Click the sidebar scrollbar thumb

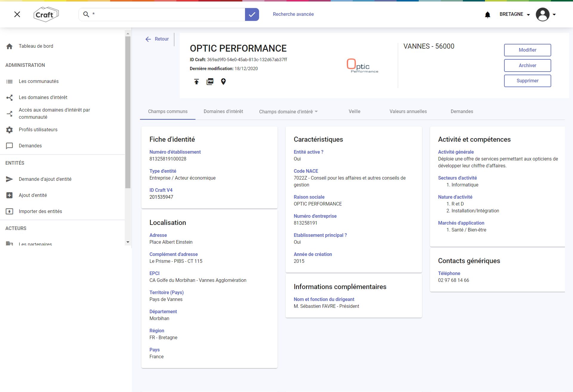coord(128,112)
